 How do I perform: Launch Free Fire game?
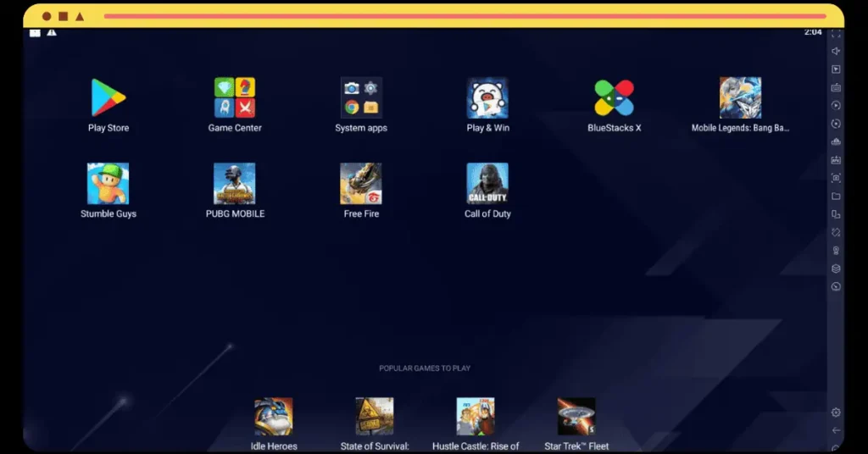point(361,184)
